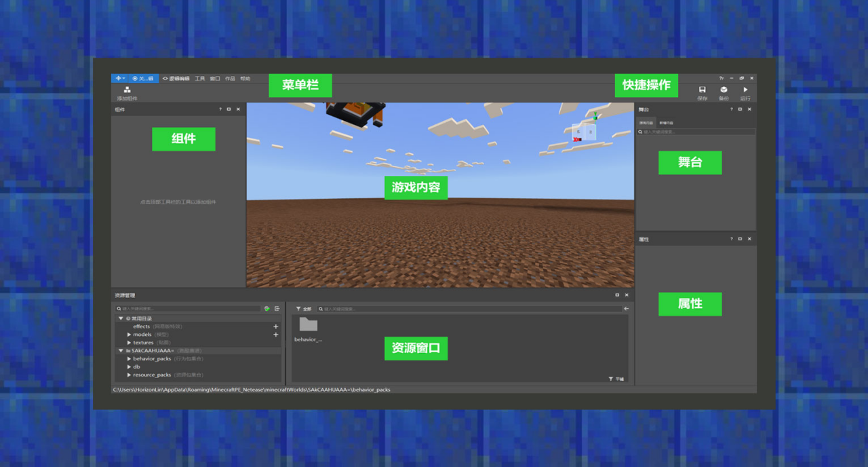The width and height of the screenshot is (868, 467).
Task: Open the 工具 menu
Action: tap(200, 79)
